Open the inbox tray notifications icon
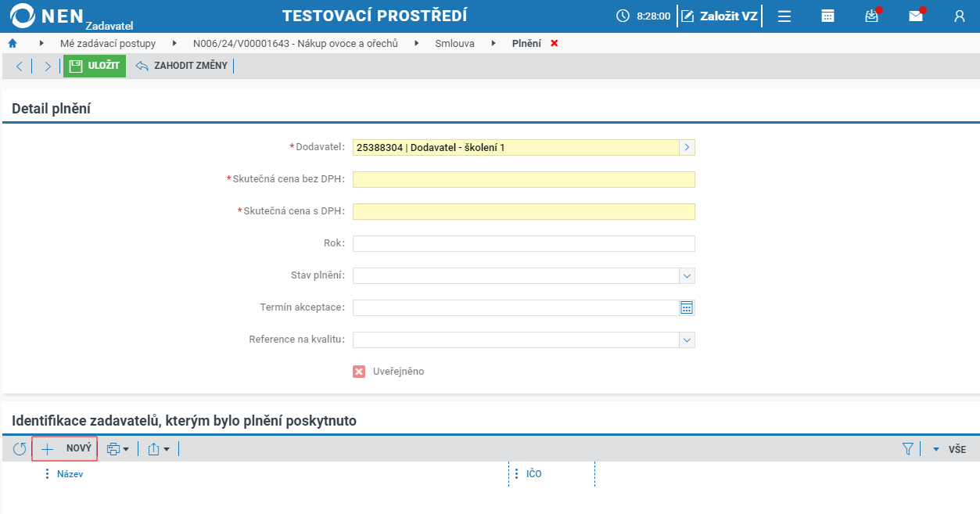The image size is (980, 514). (x=872, y=16)
